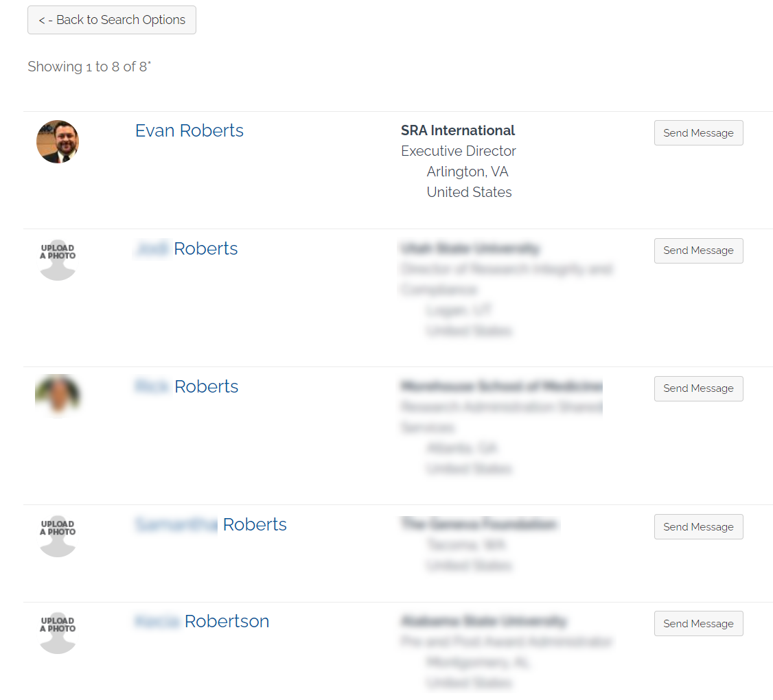Click blurred profile photo of third result
Screen dimensions: 773x700
[x=58, y=395]
